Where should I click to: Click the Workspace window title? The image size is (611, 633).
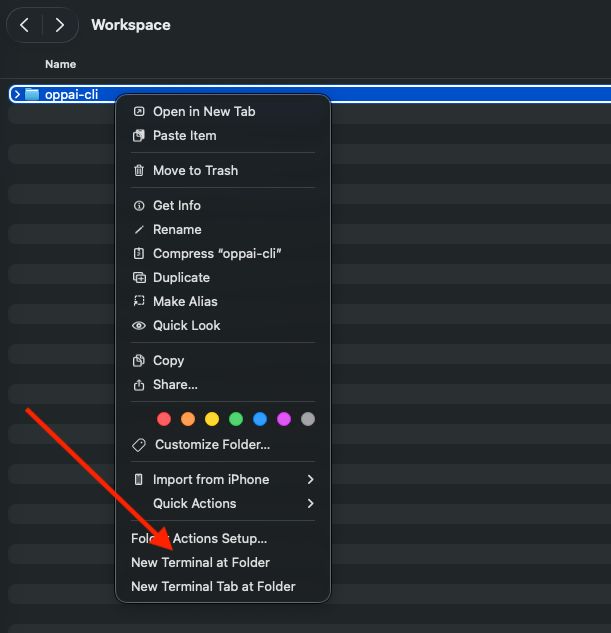(131, 25)
